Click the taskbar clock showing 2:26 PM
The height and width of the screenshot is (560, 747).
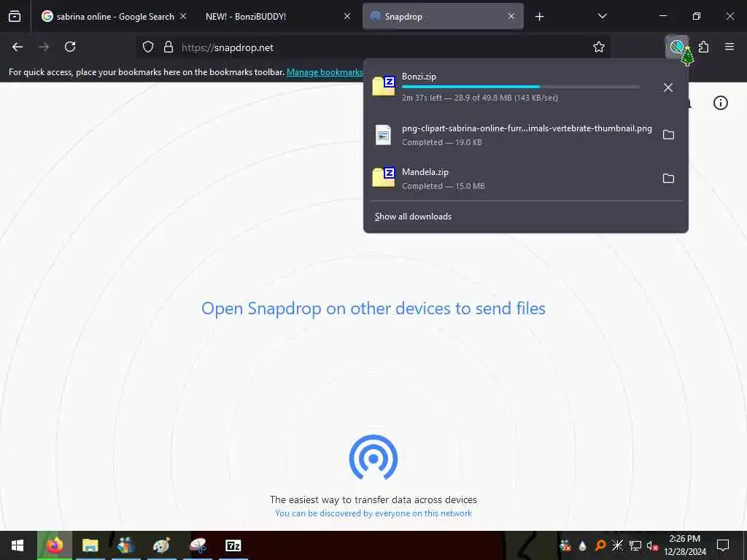(685, 545)
